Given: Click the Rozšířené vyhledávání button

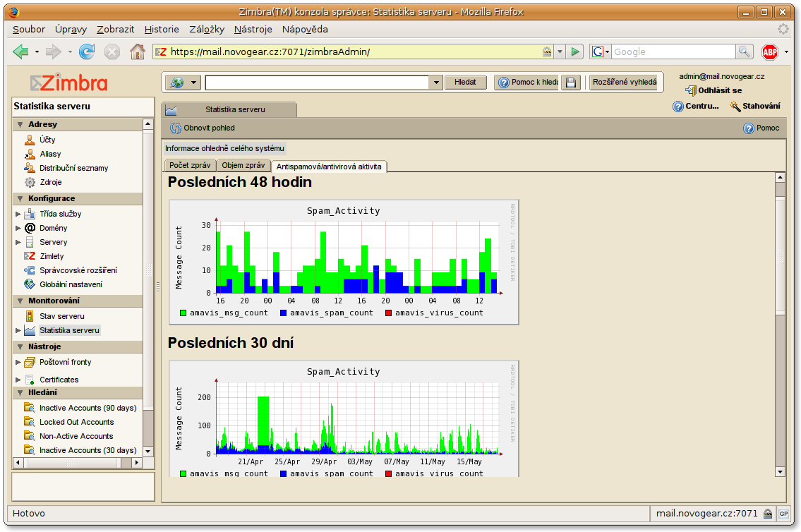Looking at the screenshot, I should [625, 83].
